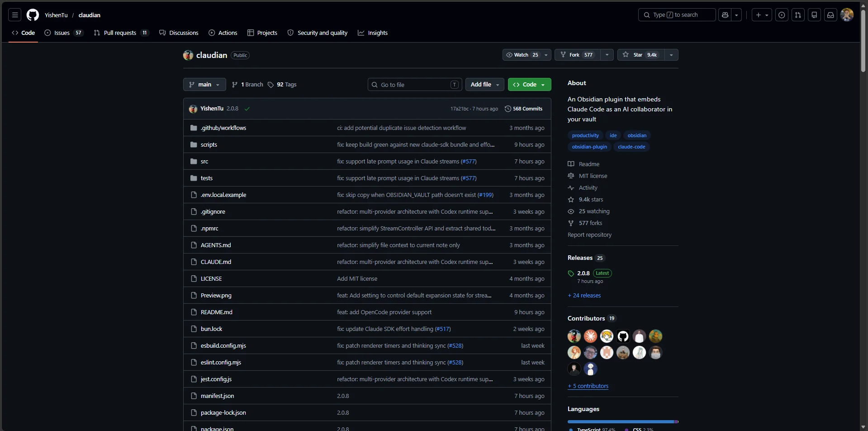This screenshot has width=868, height=431.
Task: Open the esbuild.config.mjs file
Action: (x=223, y=345)
